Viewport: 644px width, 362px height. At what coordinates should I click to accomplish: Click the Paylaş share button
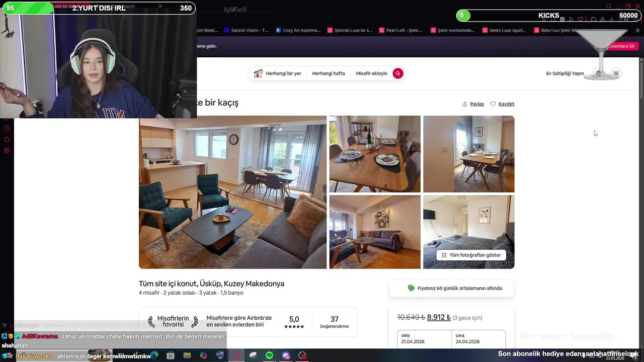473,104
